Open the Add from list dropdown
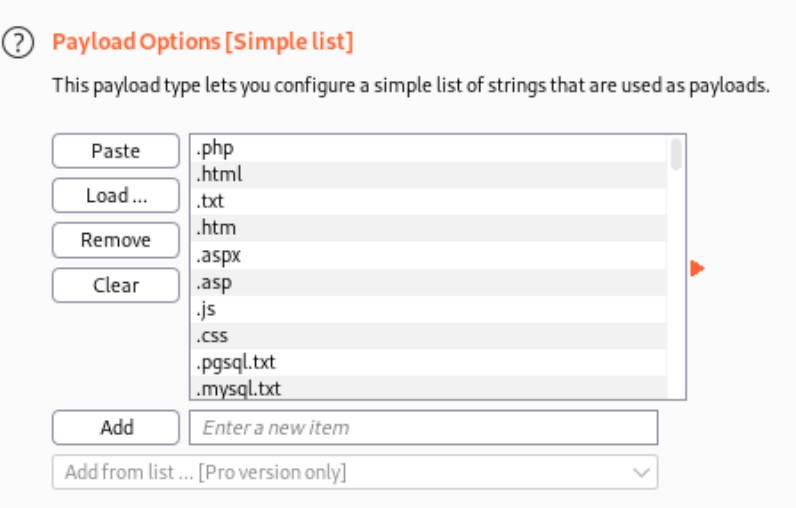The width and height of the screenshot is (796, 508). click(355, 473)
